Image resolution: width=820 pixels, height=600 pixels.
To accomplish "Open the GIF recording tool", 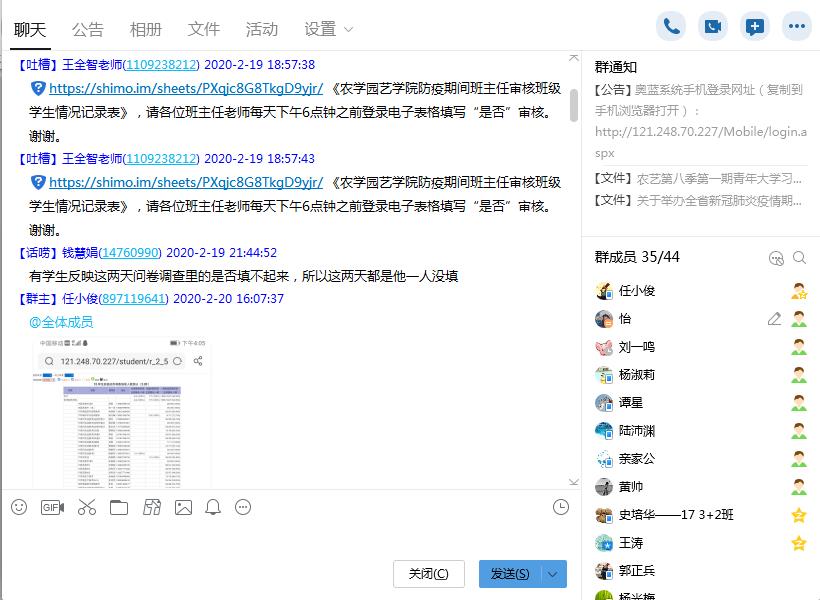I will [52, 508].
